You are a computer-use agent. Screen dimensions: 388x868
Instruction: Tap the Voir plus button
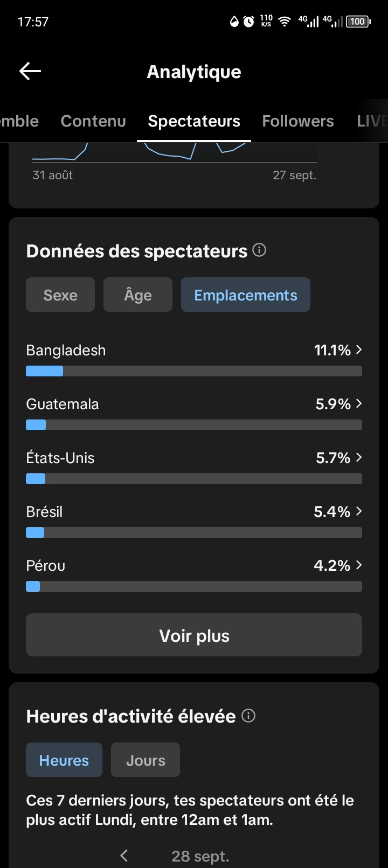[x=194, y=635]
